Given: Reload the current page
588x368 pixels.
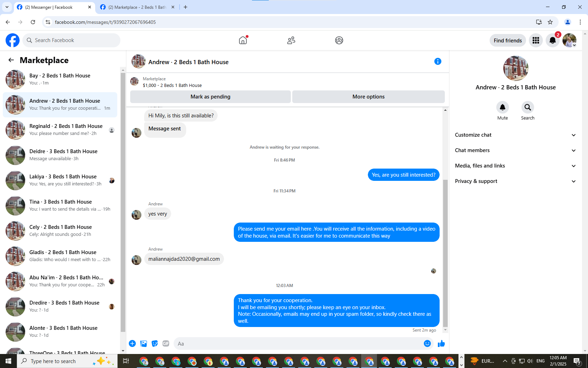Looking at the screenshot, I should coord(33,22).
